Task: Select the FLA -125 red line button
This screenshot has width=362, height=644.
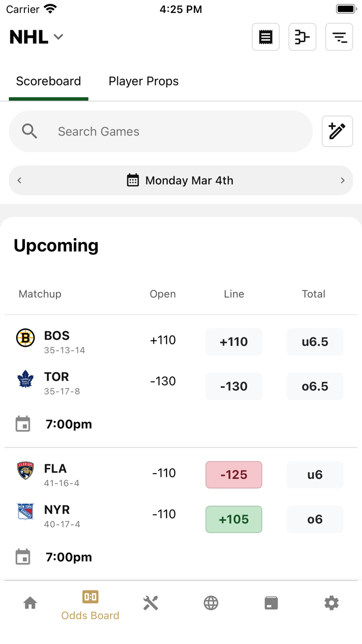Action: coord(234,475)
